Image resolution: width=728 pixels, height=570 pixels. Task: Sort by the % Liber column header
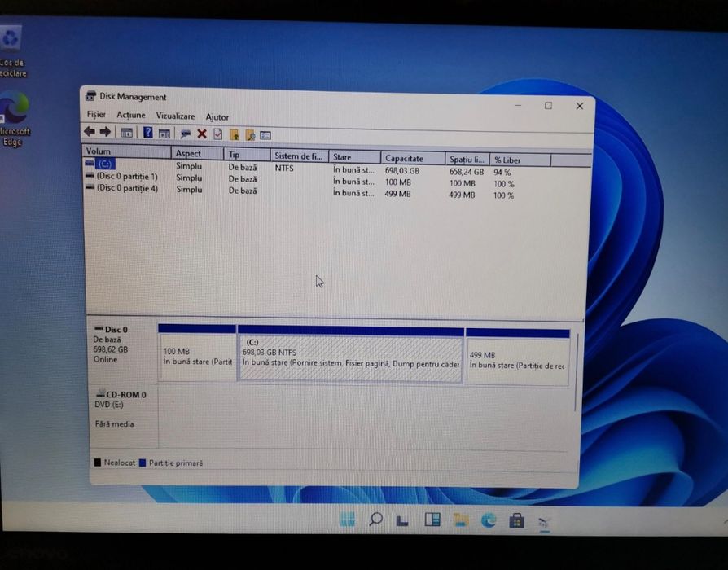(x=520, y=160)
